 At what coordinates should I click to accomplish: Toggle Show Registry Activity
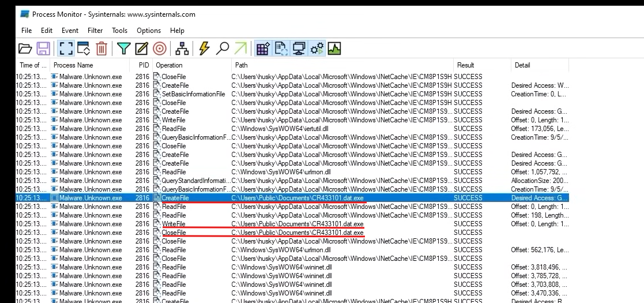[263, 48]
